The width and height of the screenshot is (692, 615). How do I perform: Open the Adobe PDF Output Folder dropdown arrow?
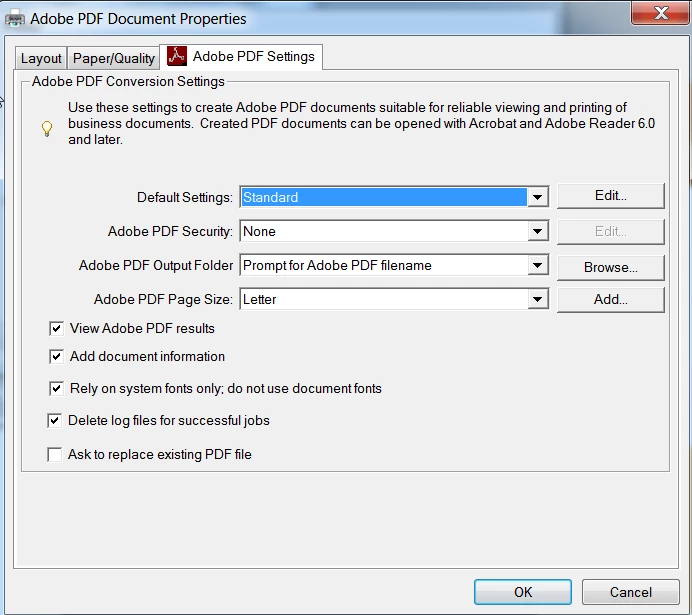click(538, 265)
